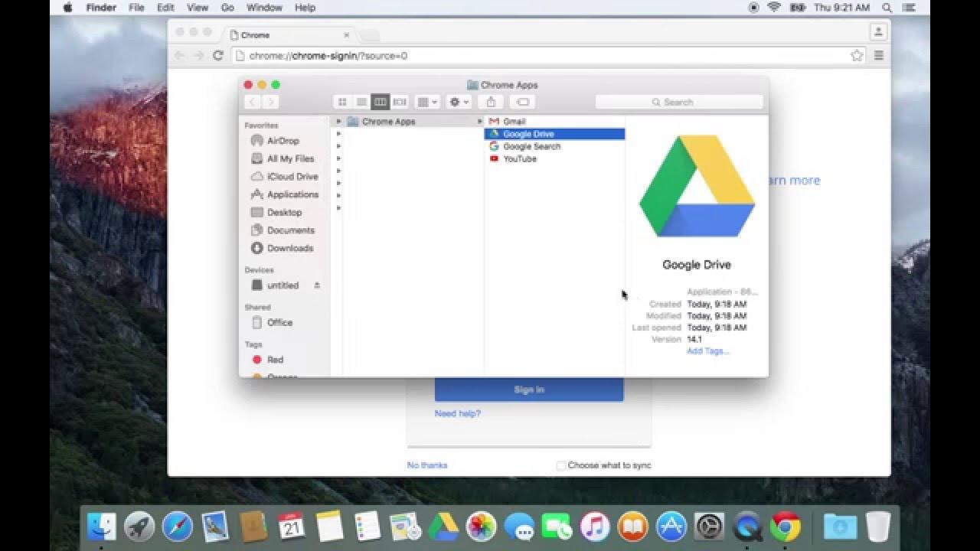
Task: Open iBooks in the Dock
Action: [632, 527]
